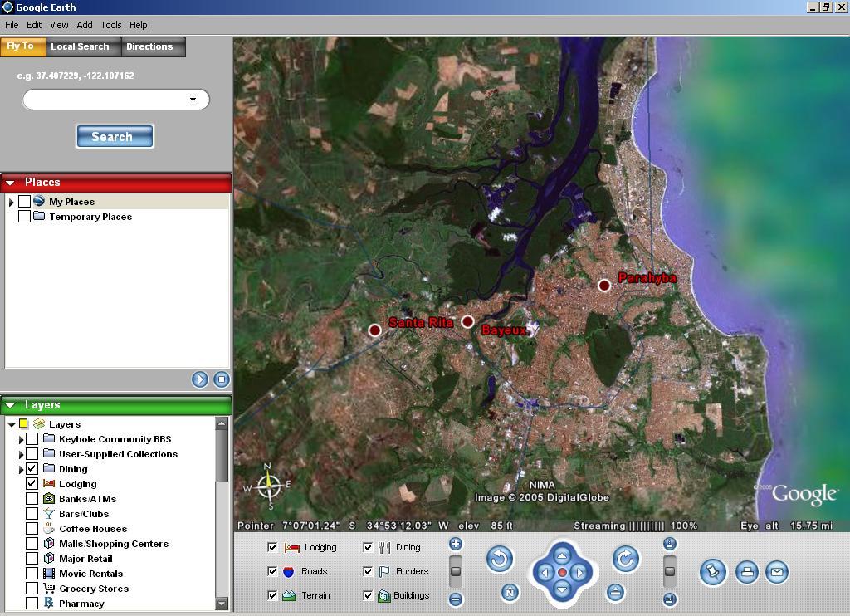Click the tilt down button below tilt slider
This screenshot has height=616, width=850.
[670, 599]
